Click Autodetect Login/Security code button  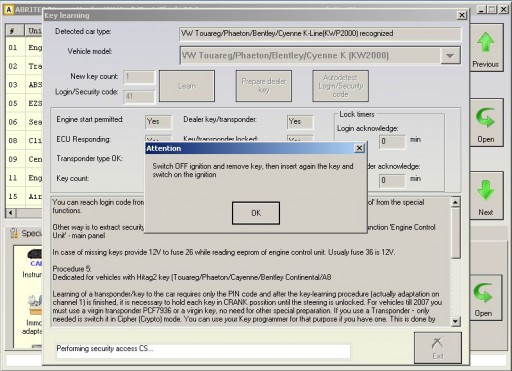click(x=340, y=86)
